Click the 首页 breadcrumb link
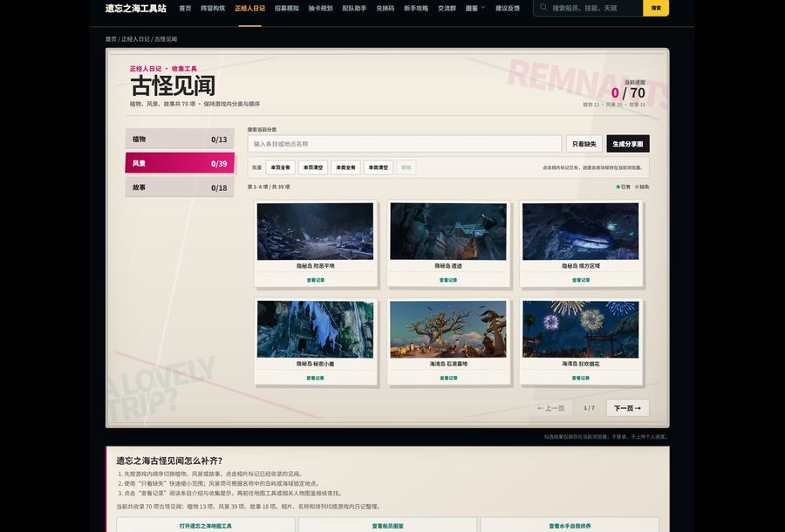Image resolution: width=785 pixels, height=532 pixels. click(x=111, y=39)
